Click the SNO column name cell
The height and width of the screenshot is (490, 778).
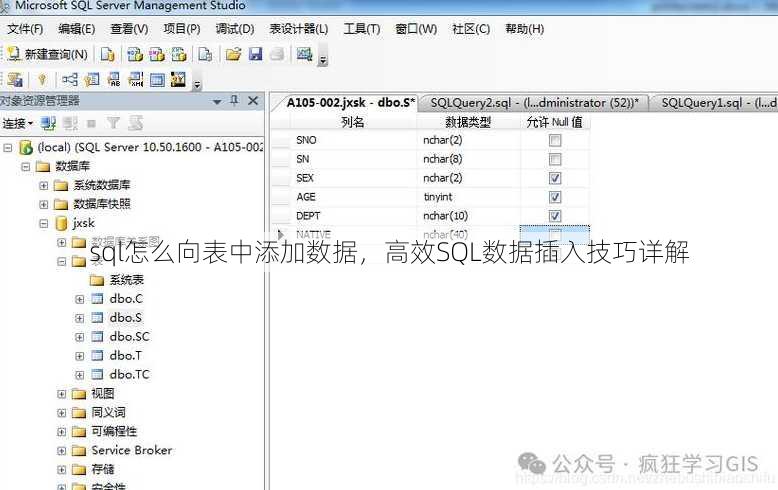[x=353, y=140]
